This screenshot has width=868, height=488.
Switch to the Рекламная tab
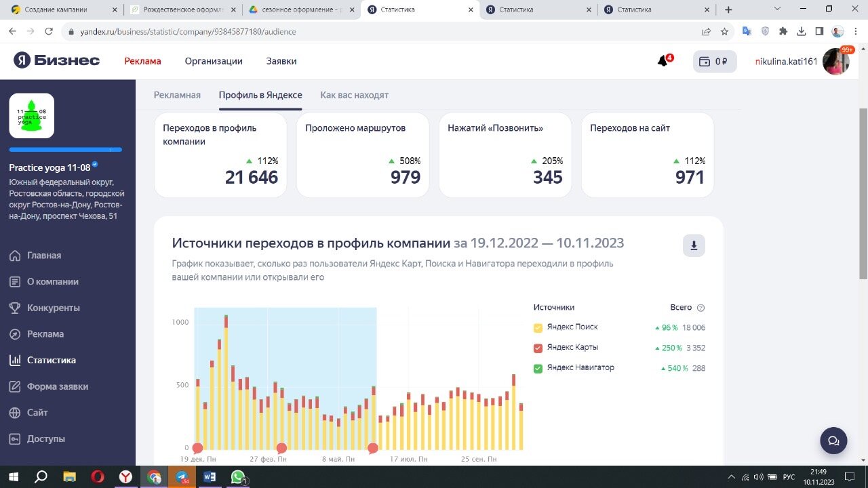(x=177, y=95)
